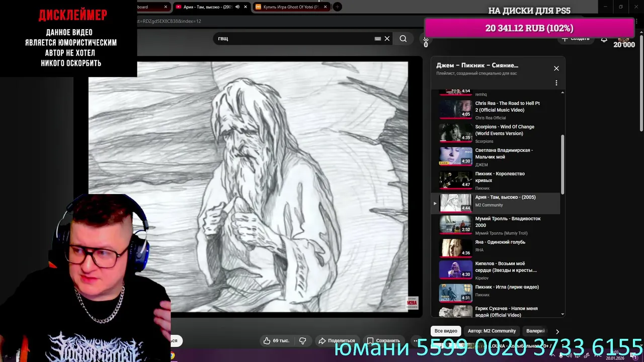Close the 'Ария - Там, высоко' browser tab
Viewport: 644px width, 362px height.
pyautogui.click(x=246, y=7)
